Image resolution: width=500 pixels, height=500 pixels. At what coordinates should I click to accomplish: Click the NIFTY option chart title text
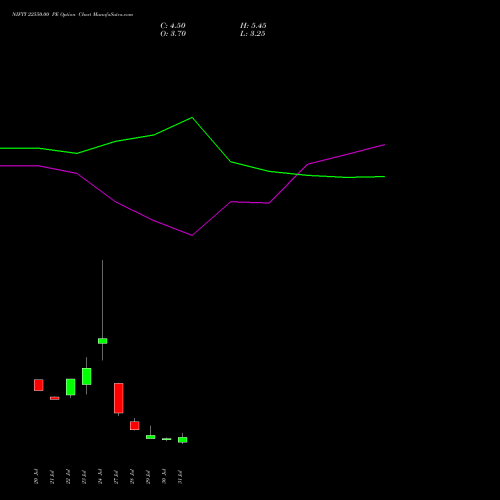(73, 14)
